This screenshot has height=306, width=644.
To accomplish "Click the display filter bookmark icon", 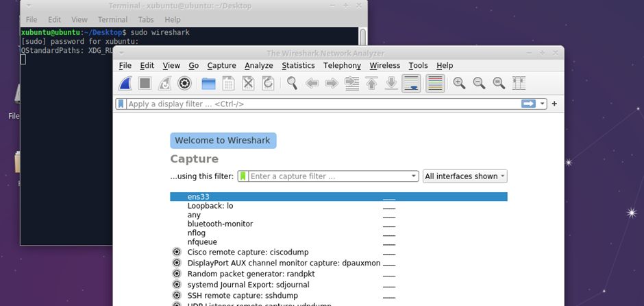I will click(x=121, y=104).
